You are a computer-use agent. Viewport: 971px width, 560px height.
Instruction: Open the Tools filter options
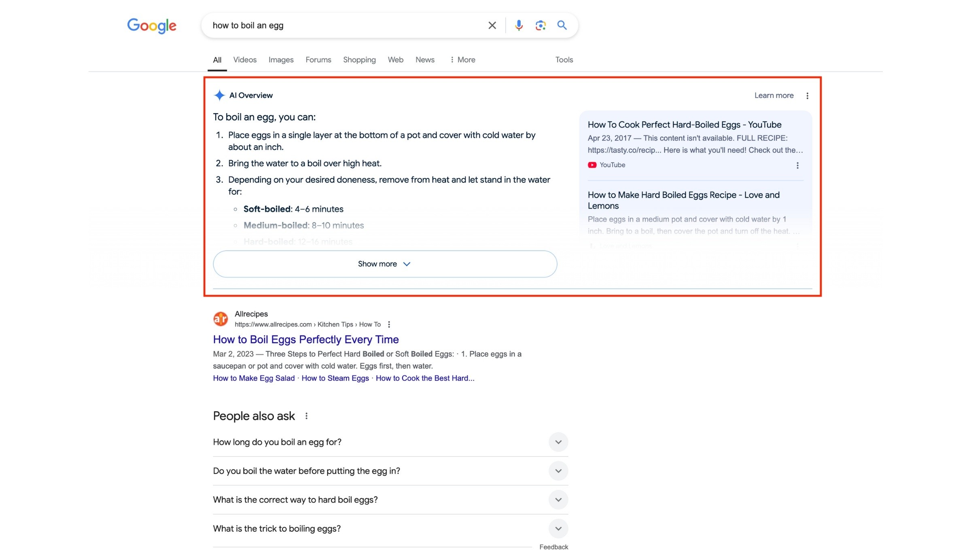564,60
